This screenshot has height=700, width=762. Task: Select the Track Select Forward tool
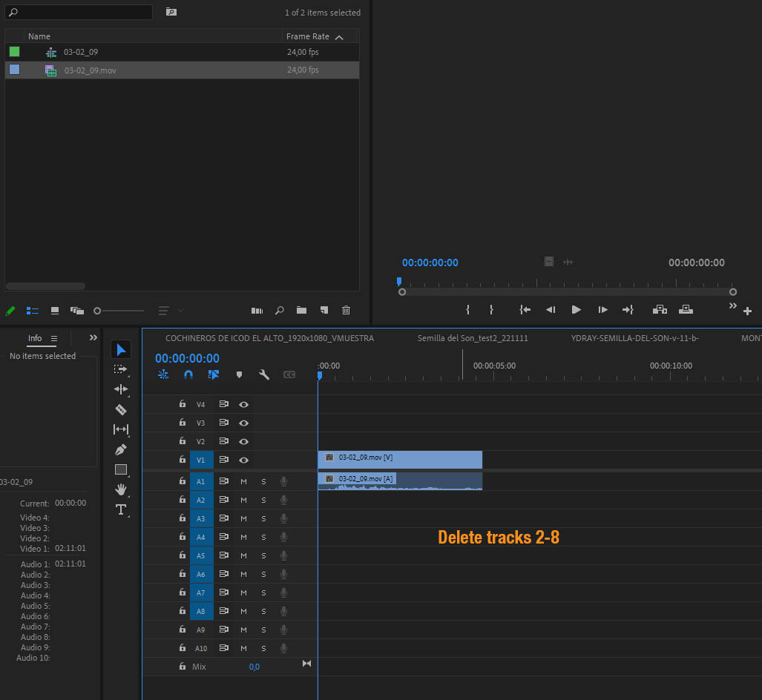coord(121,369)
